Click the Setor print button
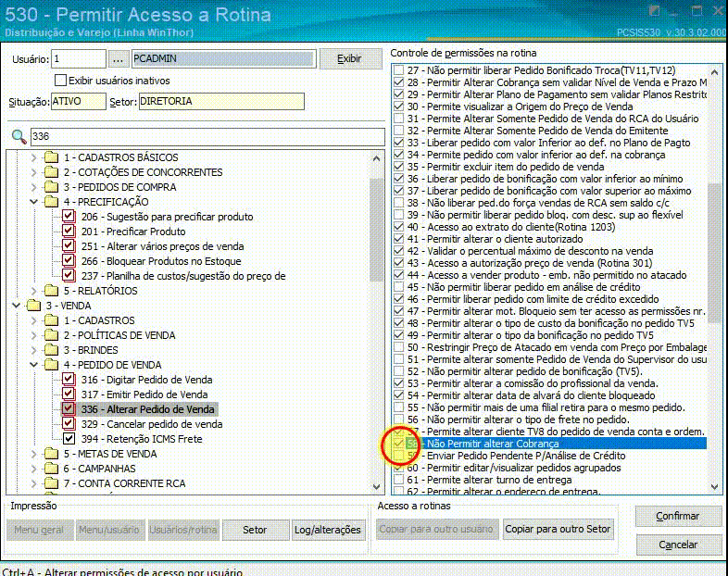The height and width of the screenshot is (576, 728). coord(255,530)
